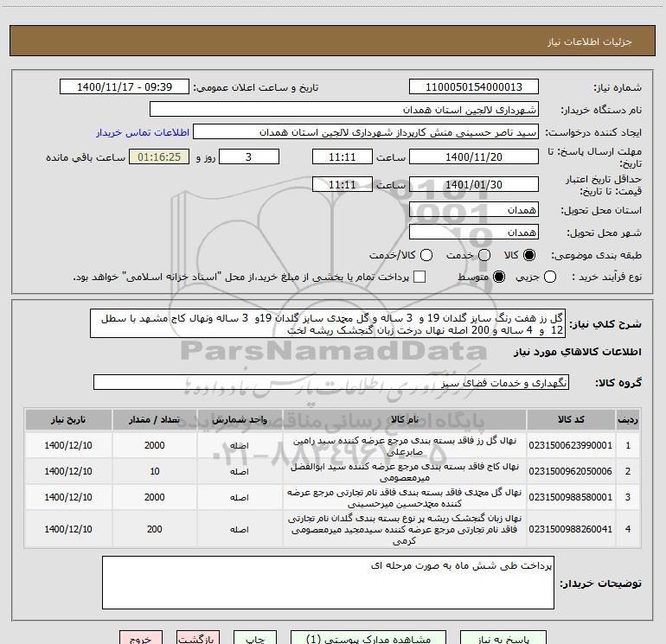
Task: Click the price validity date 1401/01/30
Action: [474, 184]
